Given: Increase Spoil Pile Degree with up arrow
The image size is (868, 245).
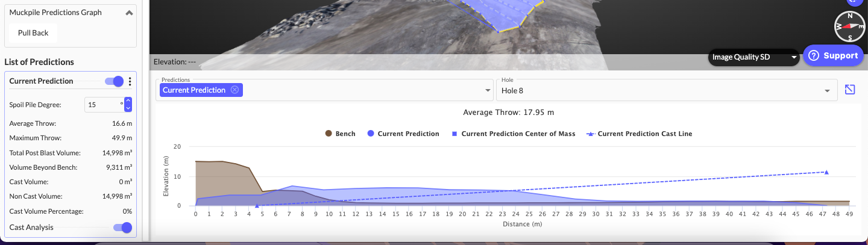Looking at the screenshot, I should point(128,101).
